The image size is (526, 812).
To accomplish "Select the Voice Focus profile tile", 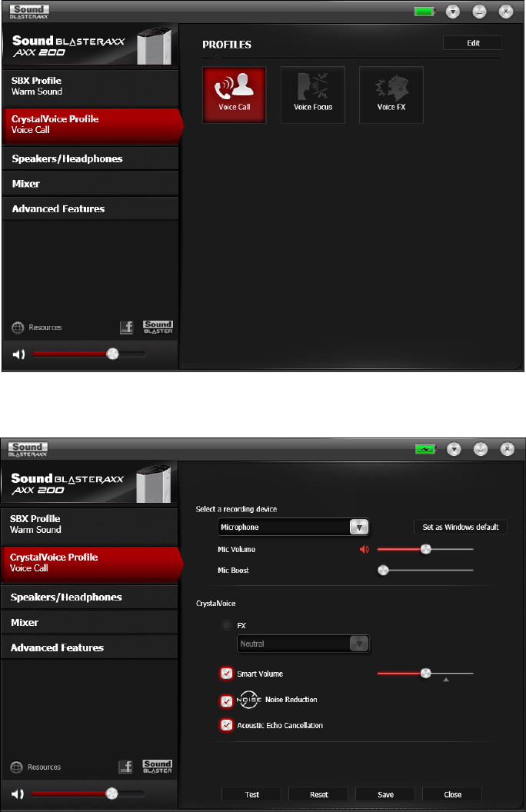I will 313,95.
